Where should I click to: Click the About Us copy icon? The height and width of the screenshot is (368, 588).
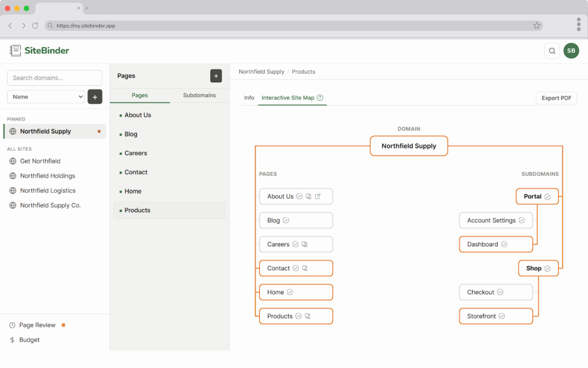point(309,196)
